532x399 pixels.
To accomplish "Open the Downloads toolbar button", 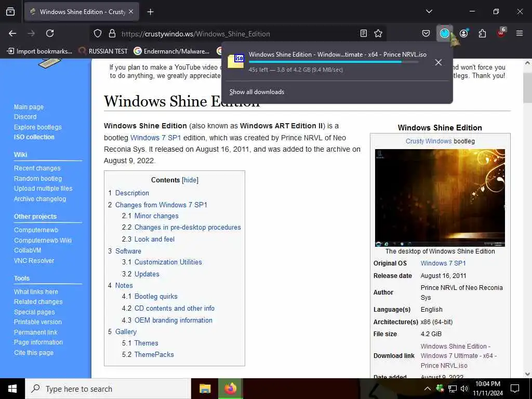I will pos(445,33).
